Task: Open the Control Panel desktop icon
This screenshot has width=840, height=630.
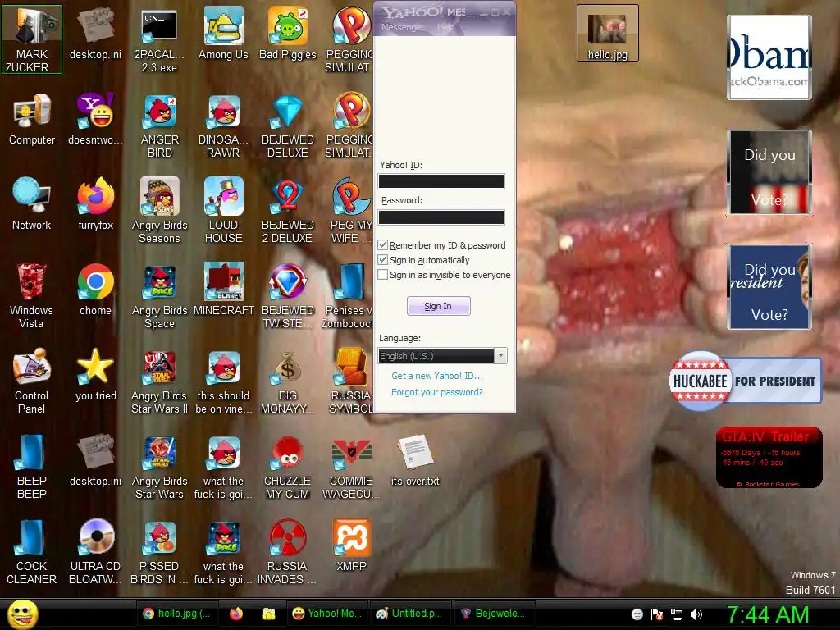Action: (32, 381)
